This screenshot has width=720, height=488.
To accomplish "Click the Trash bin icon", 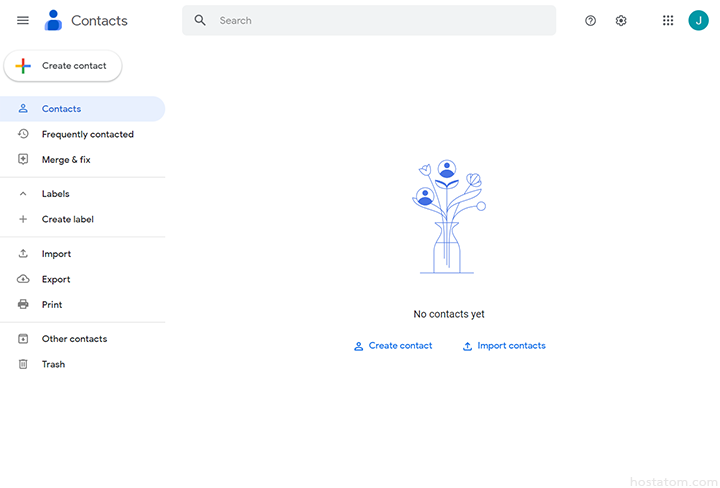I will (x=23, y=364).
